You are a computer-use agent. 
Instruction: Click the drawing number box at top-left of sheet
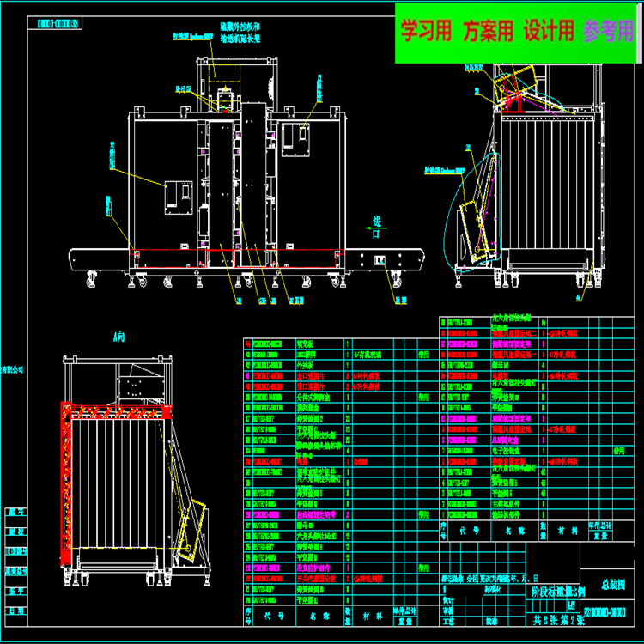(55, 23)
